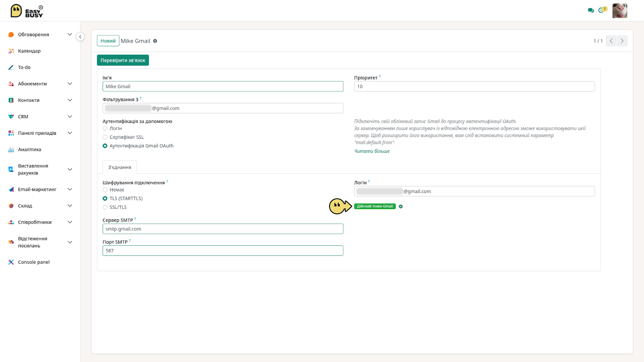Open the user avatar menu
This screenshot has width=644, height=362.
(620, 10)
